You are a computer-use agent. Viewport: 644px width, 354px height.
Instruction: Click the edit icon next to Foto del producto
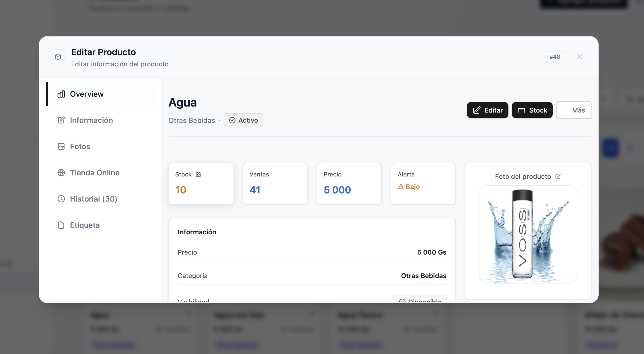[558, 176]
